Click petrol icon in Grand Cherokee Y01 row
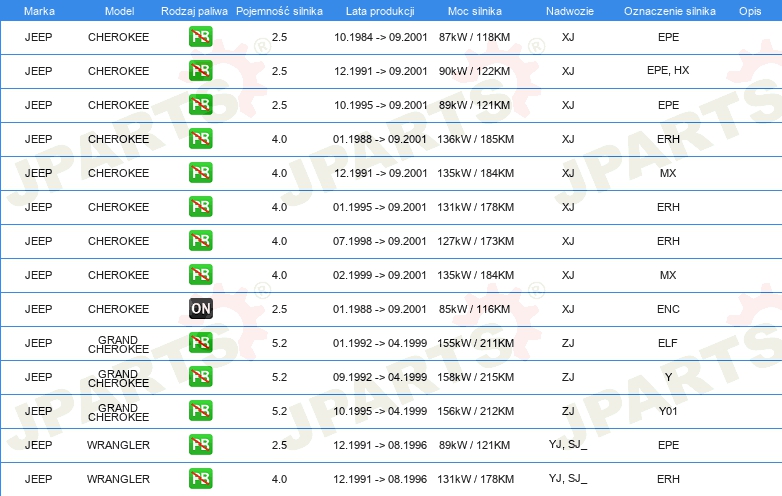Viewport: 782px width, 496px height. click(200, 411)
